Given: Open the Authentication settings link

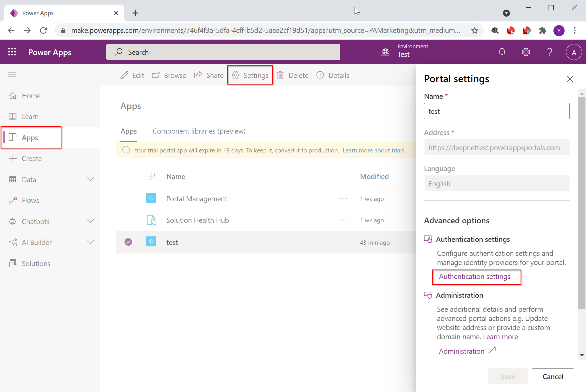Looking at the screenshot, I should coord(475,277).
